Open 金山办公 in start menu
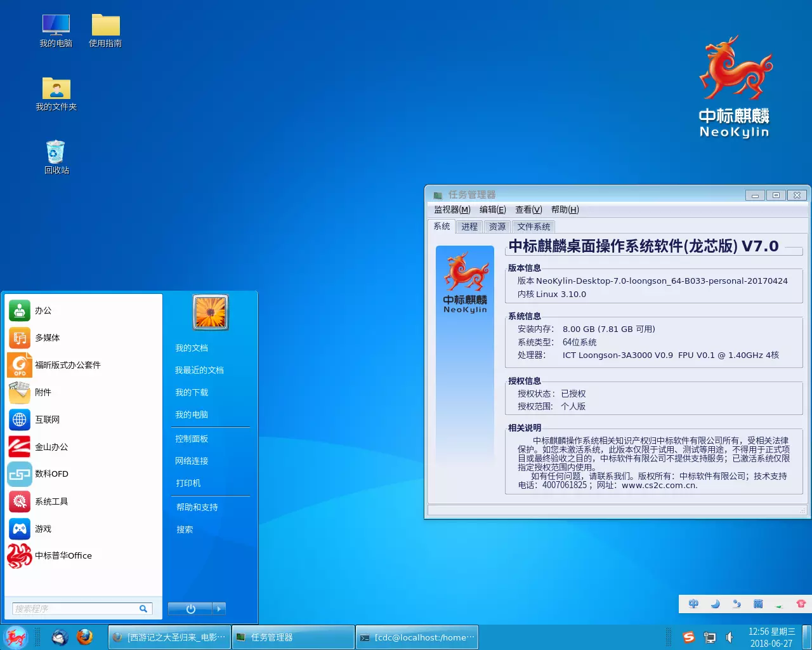The width and height of the screenshot is (812, 650). click(x=83, y=447)
